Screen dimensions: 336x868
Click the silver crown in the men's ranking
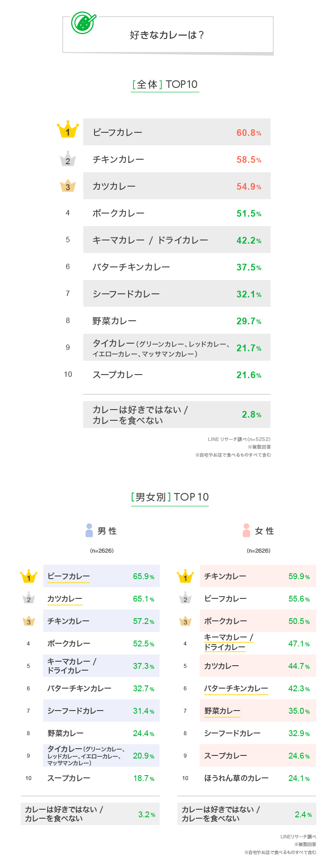point(29,598)
